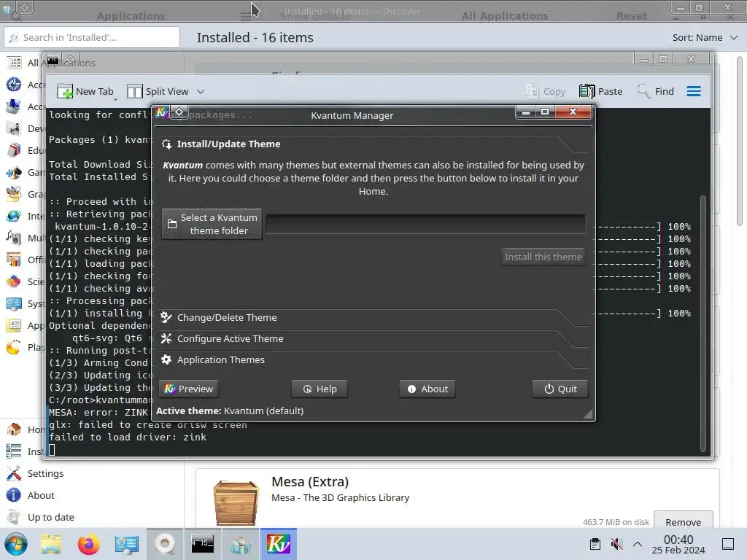This screenshot has width=747, height=560.
Task: Click the muted volume tray icon
Action: point(617,544)
